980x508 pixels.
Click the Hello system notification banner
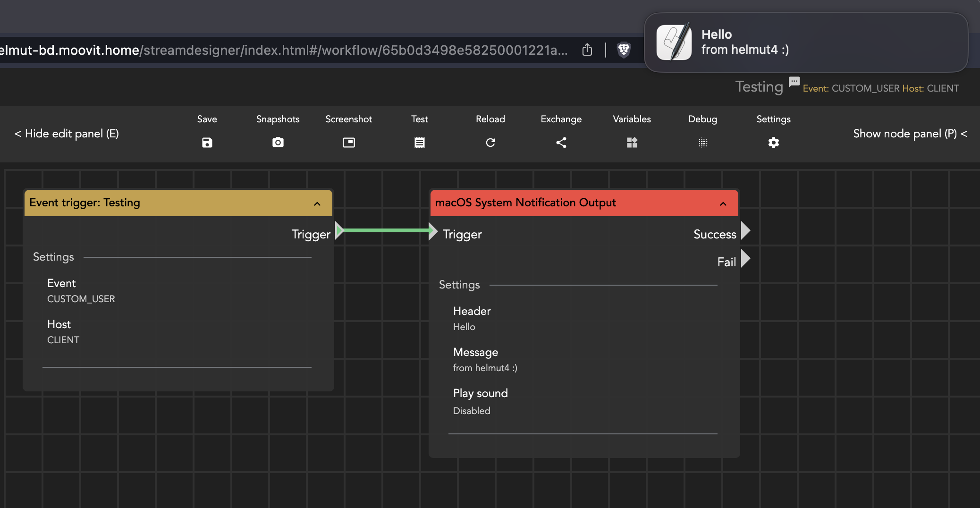point(806,42)
